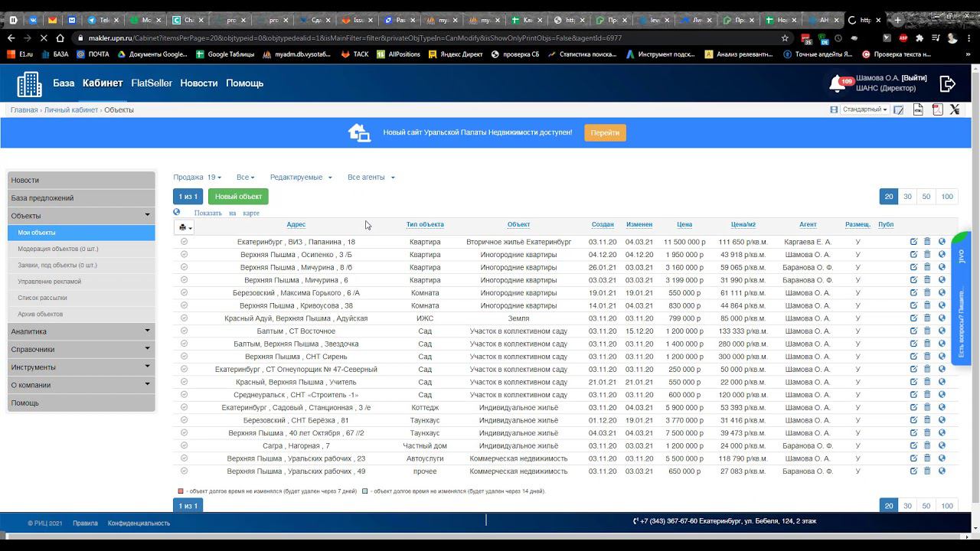Click the save view floppy icon

[834, 110]
